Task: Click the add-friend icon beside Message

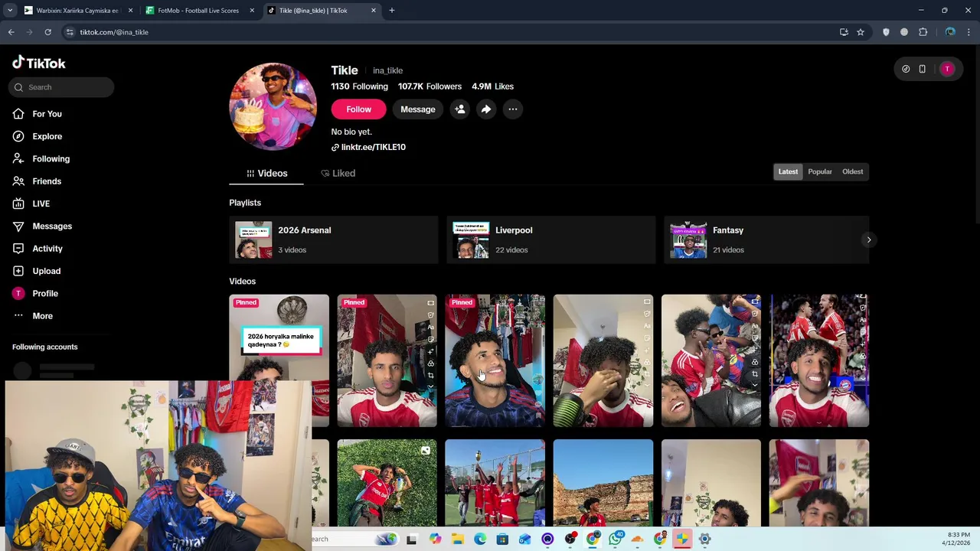Action: (x=459, y=109)
